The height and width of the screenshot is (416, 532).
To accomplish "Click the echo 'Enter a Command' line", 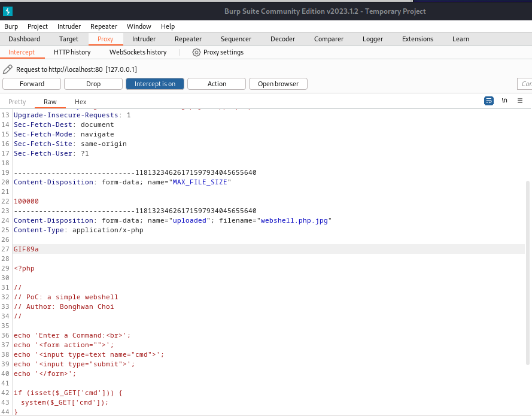I will coord(72,336).
